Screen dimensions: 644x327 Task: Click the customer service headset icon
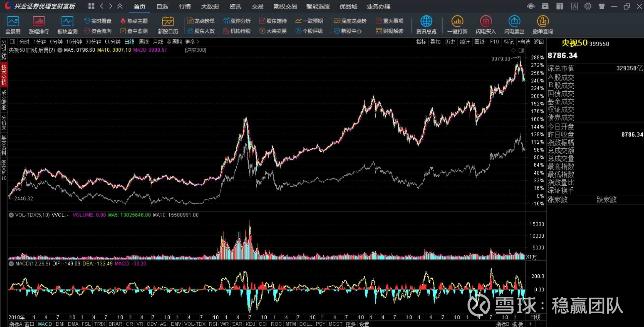point(531,6)
